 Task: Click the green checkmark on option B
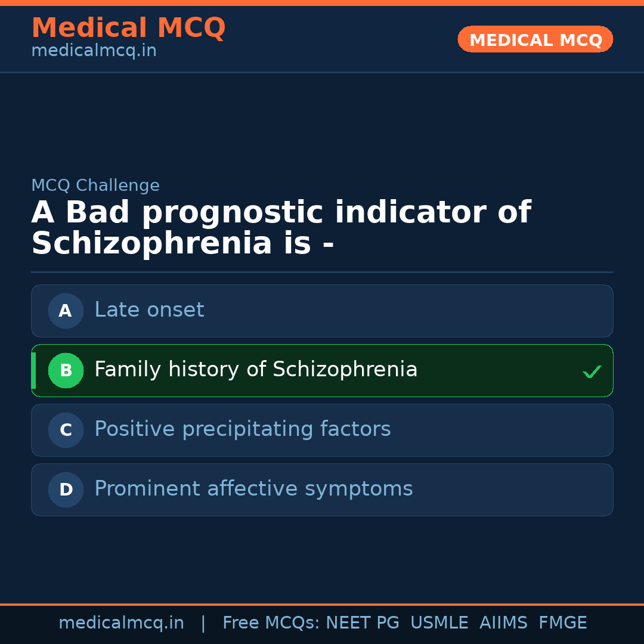click(592, 371)
